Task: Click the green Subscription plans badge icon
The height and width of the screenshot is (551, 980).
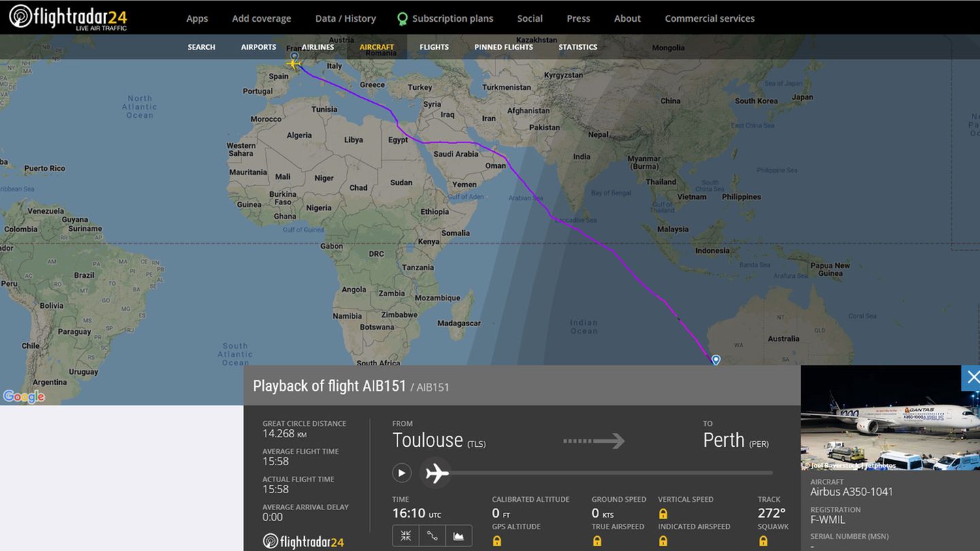Action: coord(402,18)
